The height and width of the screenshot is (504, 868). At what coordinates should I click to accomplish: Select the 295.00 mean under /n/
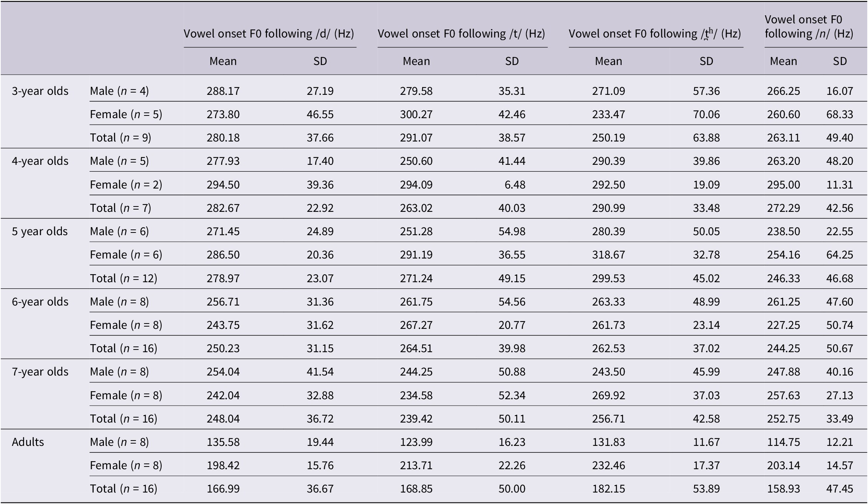pyautogui.click(x=784, y=185)
